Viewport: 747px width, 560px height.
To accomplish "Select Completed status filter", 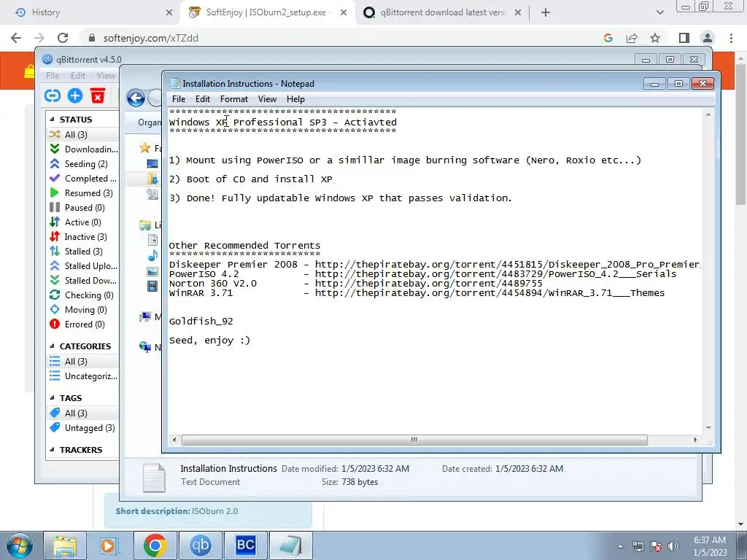I will click(x=83, y=179).
